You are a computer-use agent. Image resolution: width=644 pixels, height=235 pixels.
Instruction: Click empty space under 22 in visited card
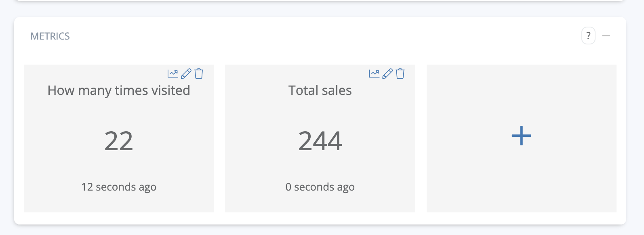pos(119,166)
